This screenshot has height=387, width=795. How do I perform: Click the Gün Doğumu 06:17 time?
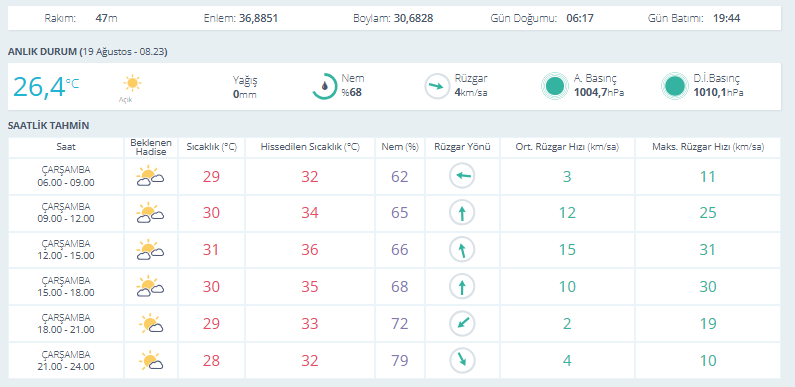580,18
